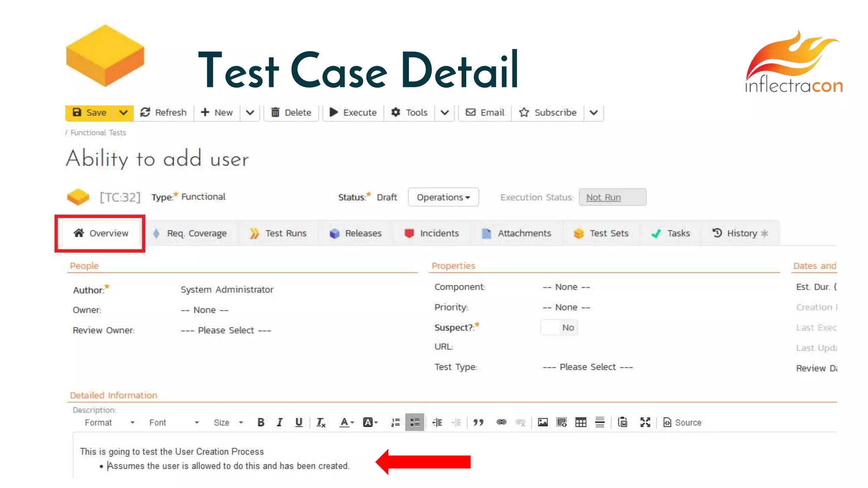The width and height of the screenshot is (868, 488).
Task: Toggle the Suspect No switch
Action: 559,327
